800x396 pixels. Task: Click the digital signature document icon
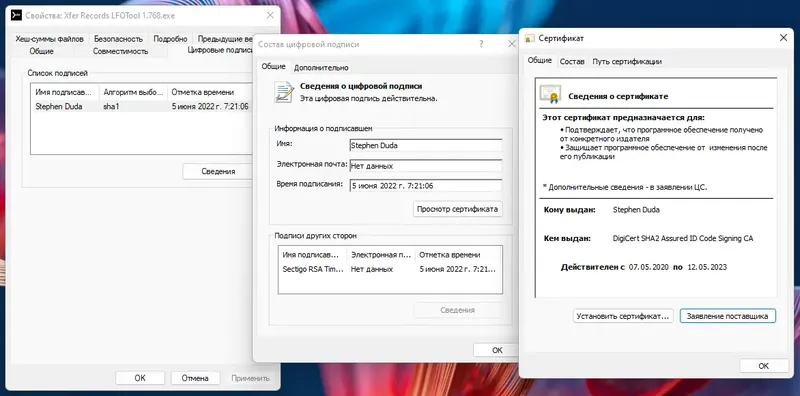[x=284, y=92]
